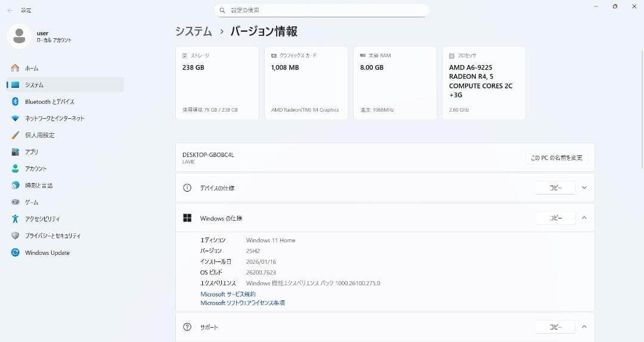This screenshot has height=342, width=644.
Task: Open プライバシーとセキュリティ settings
Action: (x=66, y=236)
